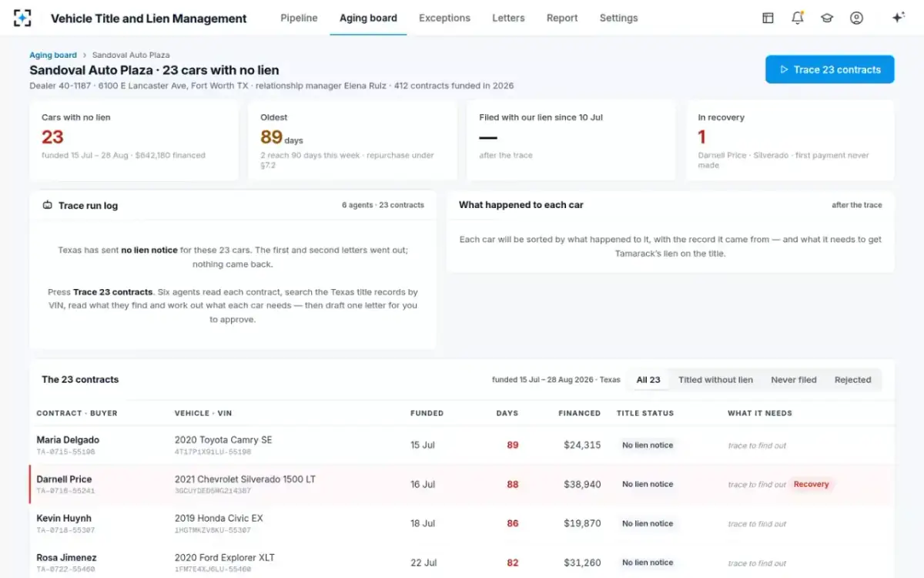This screenshot has height=578, width=924.
Task: Open the Settings tab
Action: [x=618, y=18]
